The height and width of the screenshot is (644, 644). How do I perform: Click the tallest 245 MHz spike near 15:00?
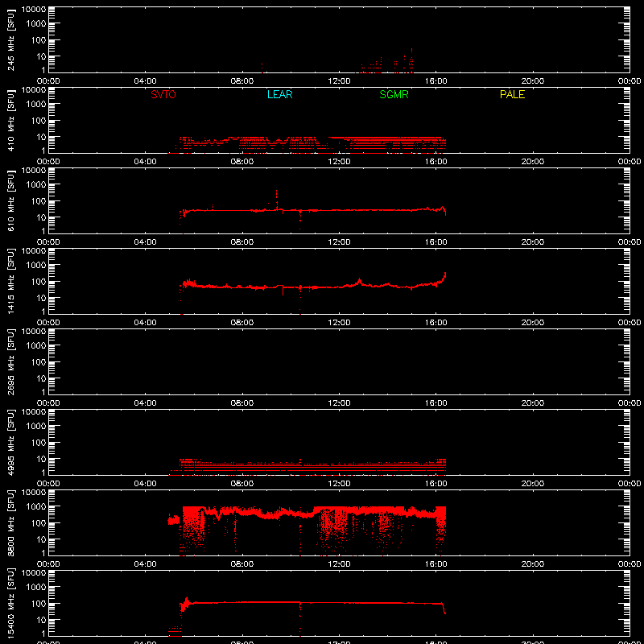[411, 60]
